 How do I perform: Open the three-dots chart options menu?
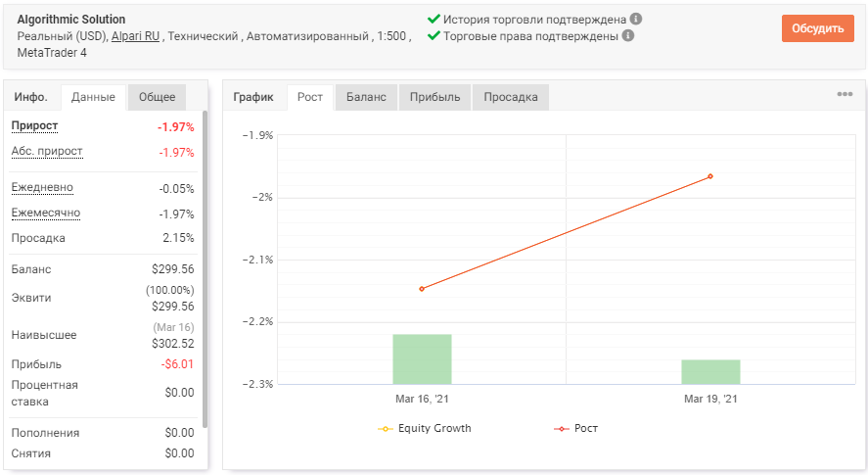pos(845,94)
